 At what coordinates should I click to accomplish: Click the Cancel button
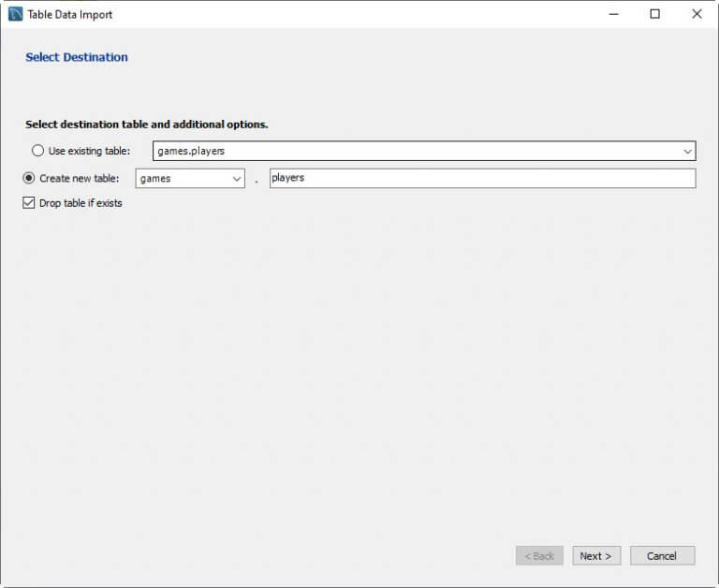(x=662, y=556)
